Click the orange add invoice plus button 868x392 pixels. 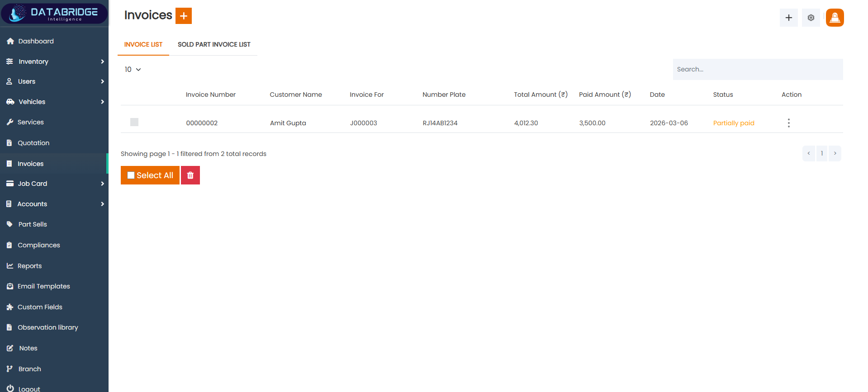click(x=184, y=16)
